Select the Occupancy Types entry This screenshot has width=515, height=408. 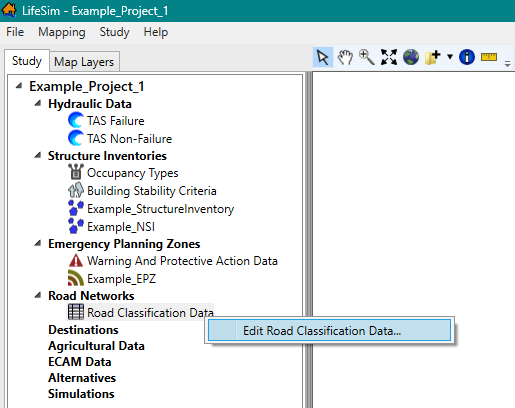click(x=133, y=173)
